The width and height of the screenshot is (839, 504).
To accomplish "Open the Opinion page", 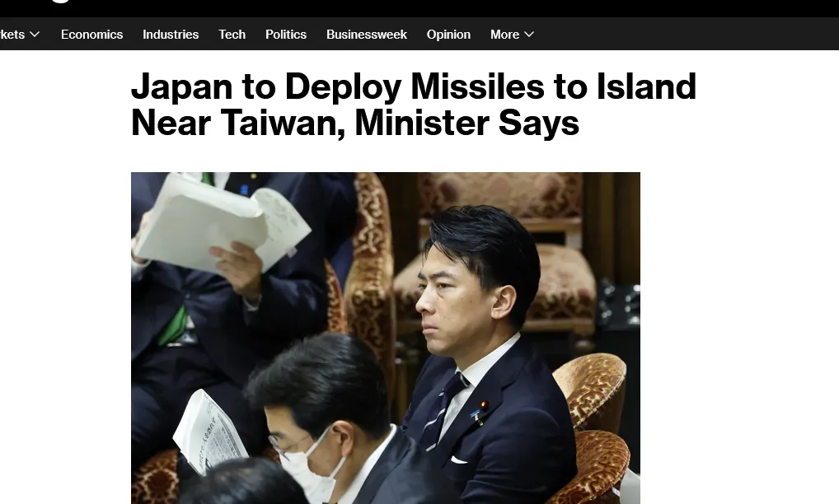I will click(x=448, y=35).
